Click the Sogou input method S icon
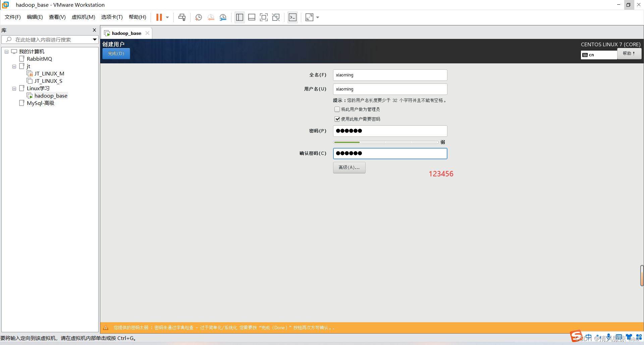 point(576,336)
